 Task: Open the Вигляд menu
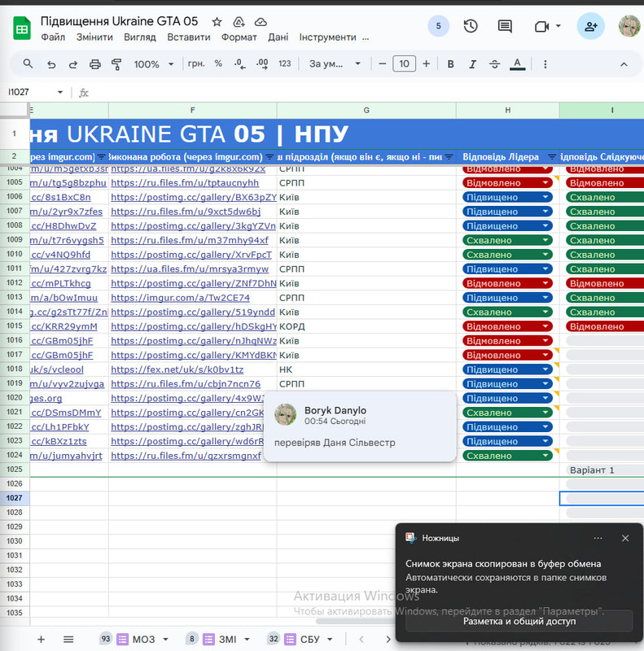click(140, 37)
